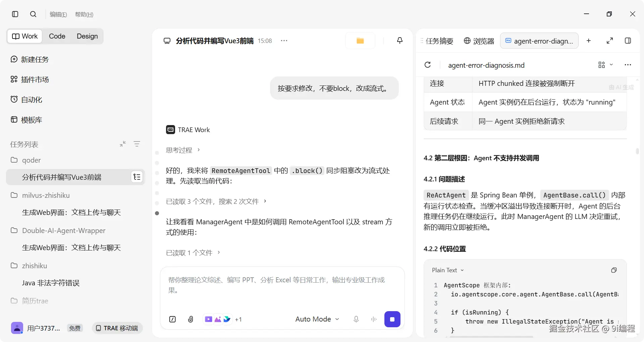Switch to the 浏览器 tab
The height and width of the screenshot is (342, 644).
pos(479,41)
